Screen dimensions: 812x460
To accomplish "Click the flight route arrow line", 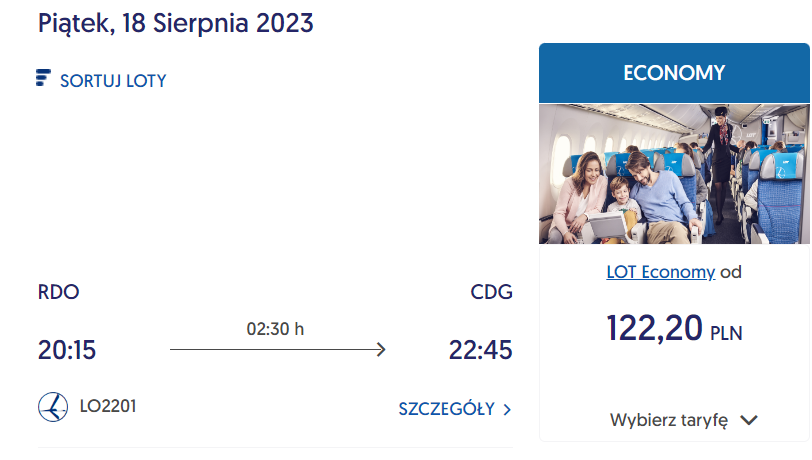I will click(x=278, y=349).
